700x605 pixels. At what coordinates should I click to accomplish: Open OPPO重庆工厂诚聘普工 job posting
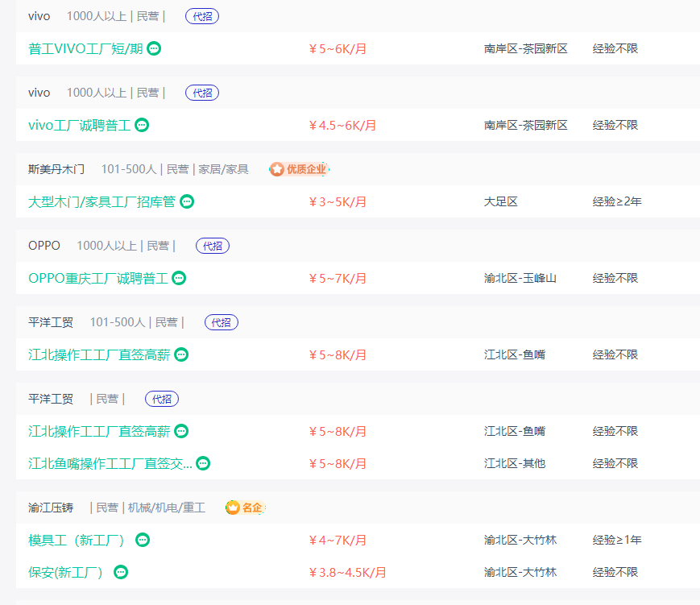click(97, 278)
